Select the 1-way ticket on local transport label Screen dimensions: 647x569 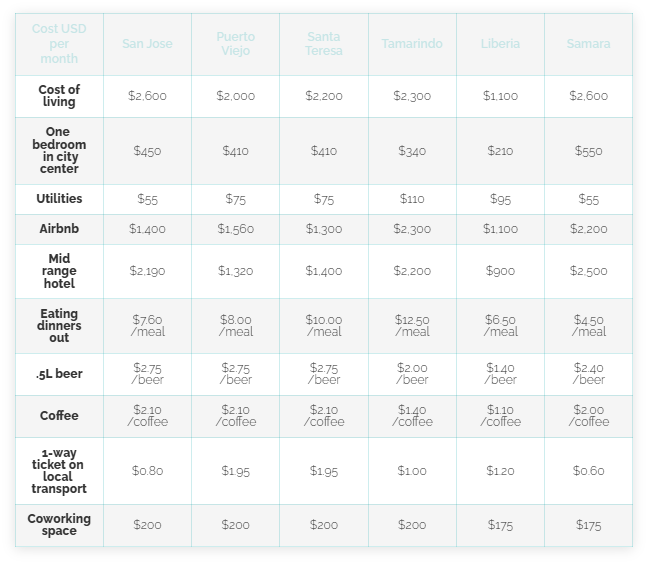59,471
